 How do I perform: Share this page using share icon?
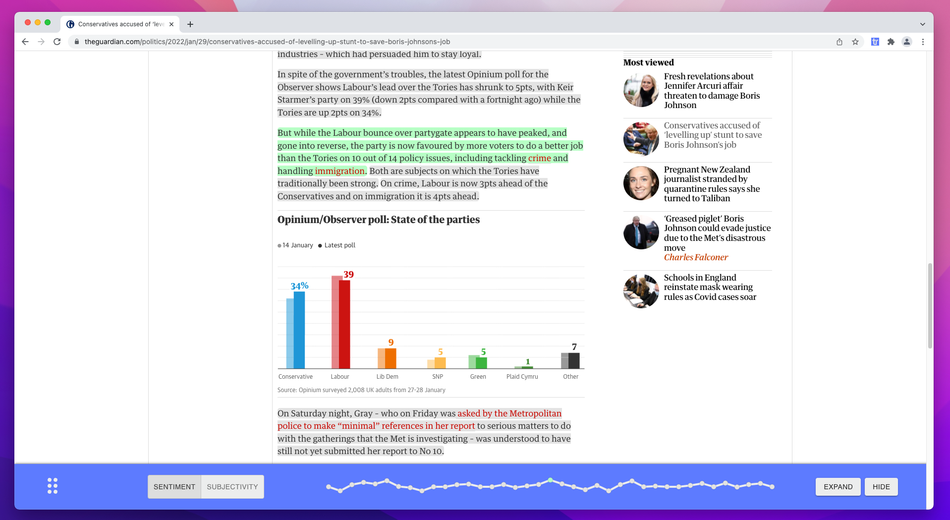point(839,42)
